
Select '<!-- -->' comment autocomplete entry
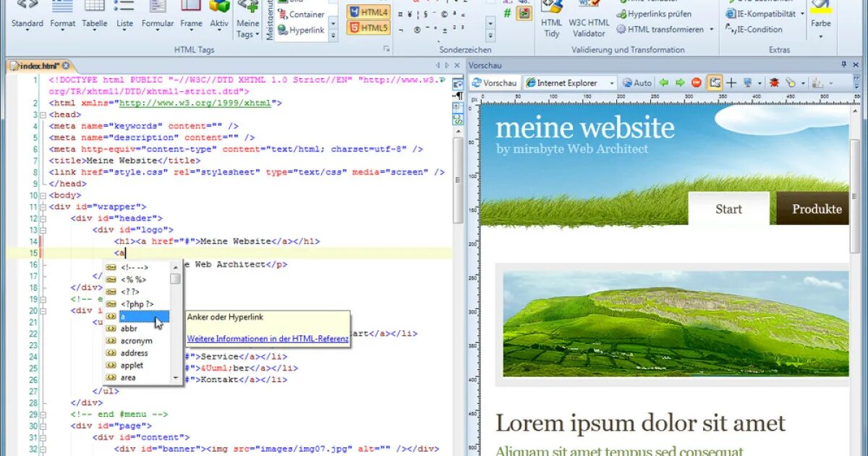137,267
